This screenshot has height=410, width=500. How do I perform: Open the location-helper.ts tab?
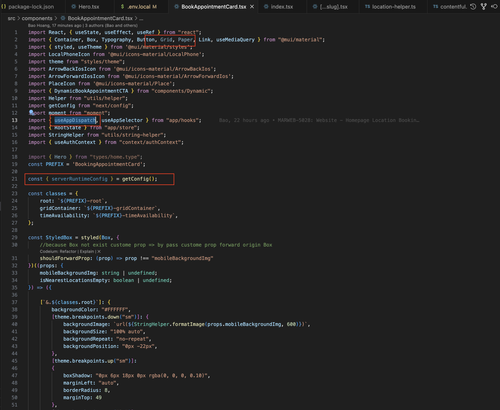click(390, 7)
